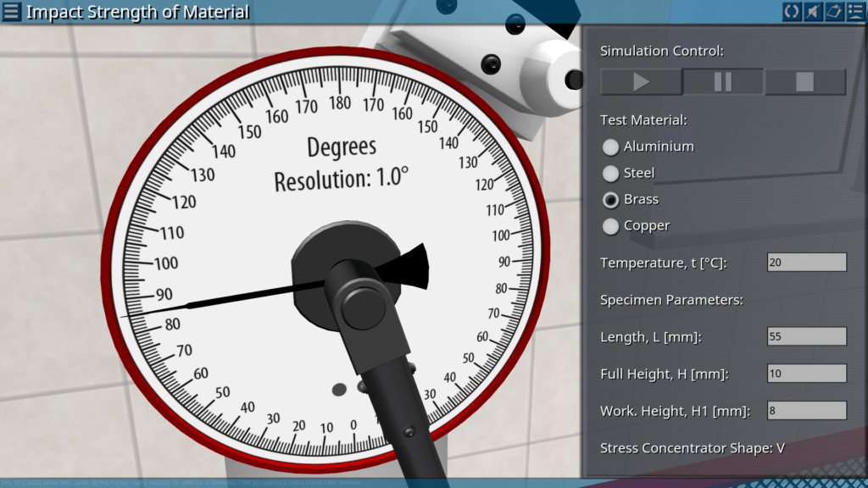Click the Full Height H field
This screenshot has width=868, height=488.
click(x=806, y=374)
